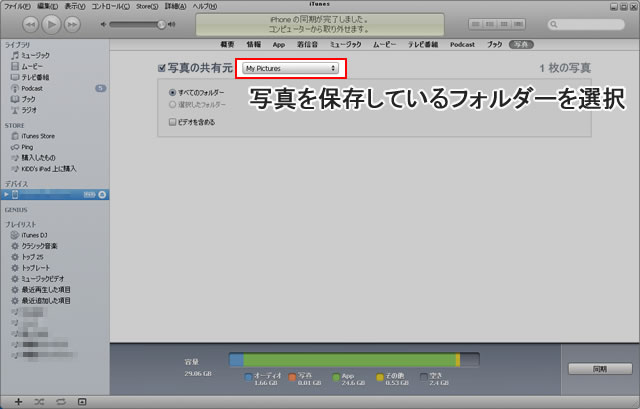
Task: Switch to the テレビ番組 tab
Action: [423, 44]
